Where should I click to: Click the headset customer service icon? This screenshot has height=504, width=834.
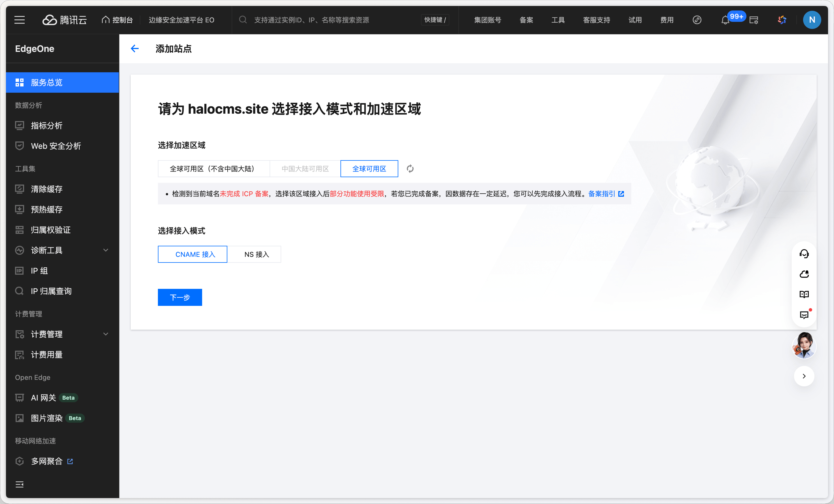tap(804, 253)
